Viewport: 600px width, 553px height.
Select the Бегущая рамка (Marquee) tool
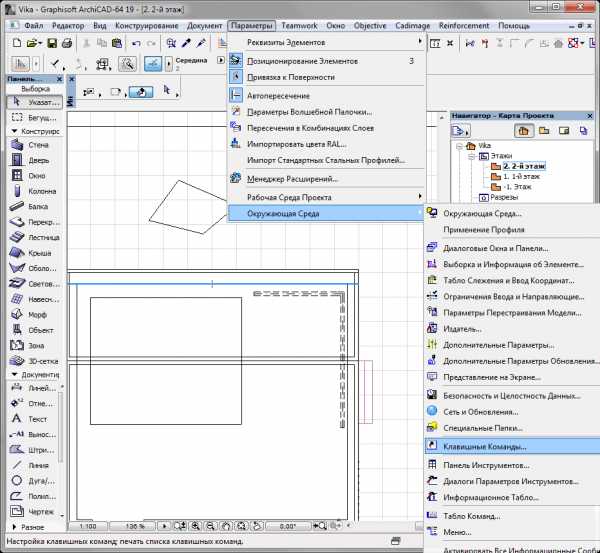[34, 117]
